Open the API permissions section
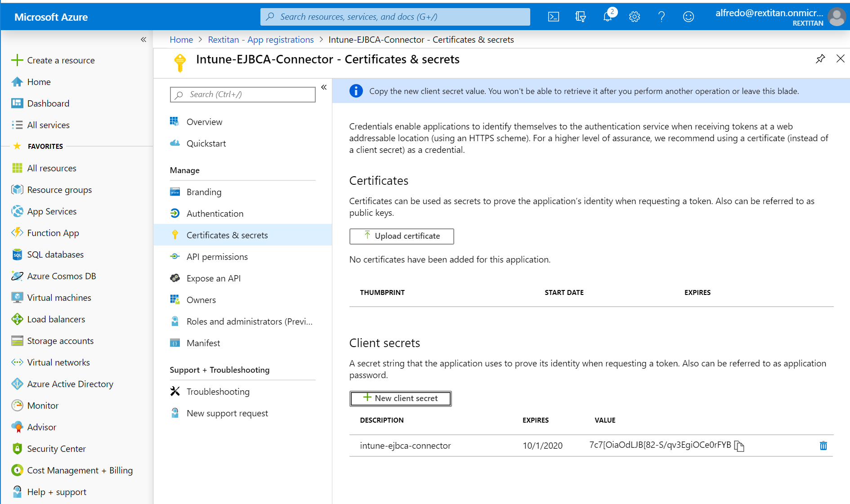This screenshot has width=850, height=504. click(217, 256)
